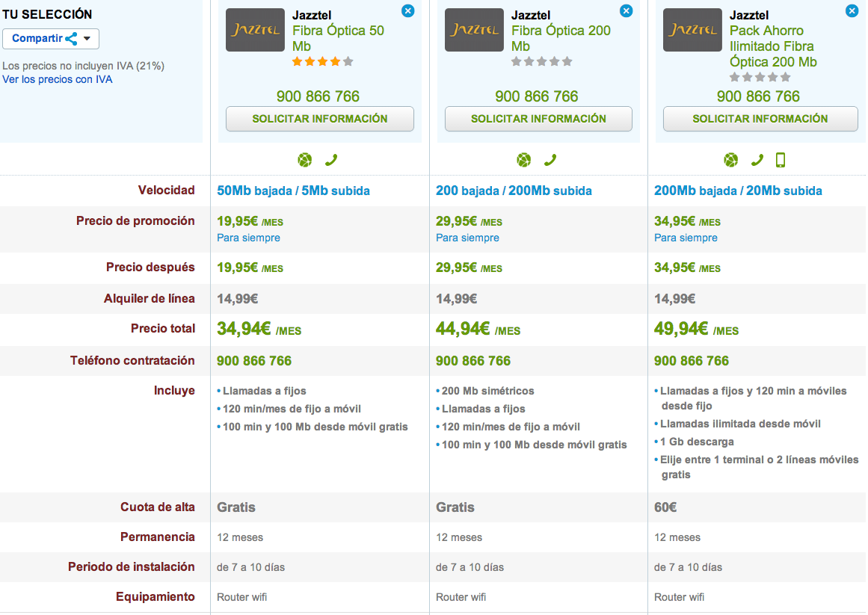868x615 pixels.
Task: Select total price 49,94€ /MES
Action: (x=696, y=329)
